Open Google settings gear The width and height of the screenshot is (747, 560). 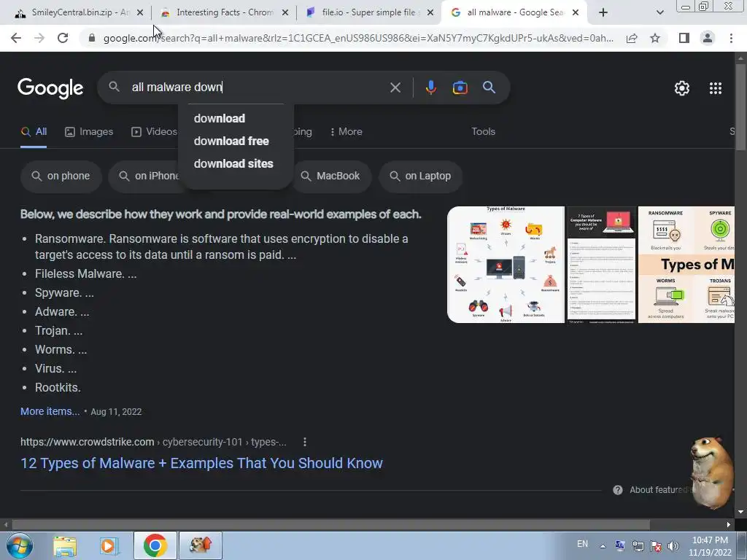[682, 88]
